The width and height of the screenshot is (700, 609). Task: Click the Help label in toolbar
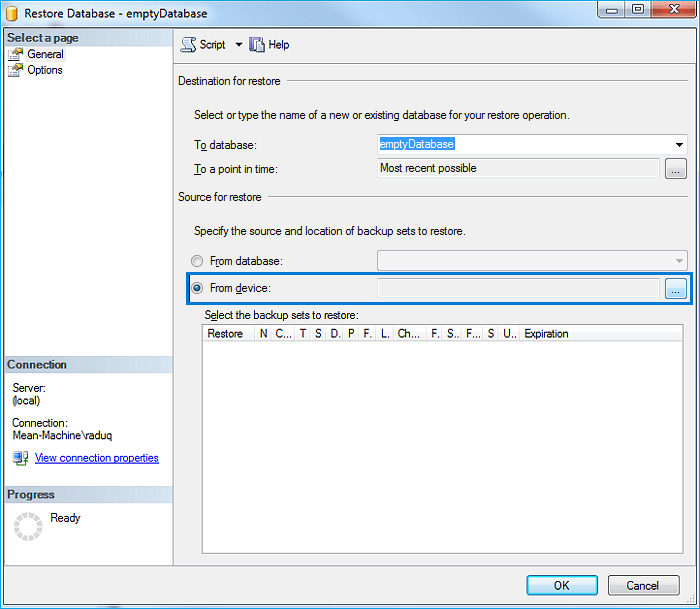(x=279, y=45)
